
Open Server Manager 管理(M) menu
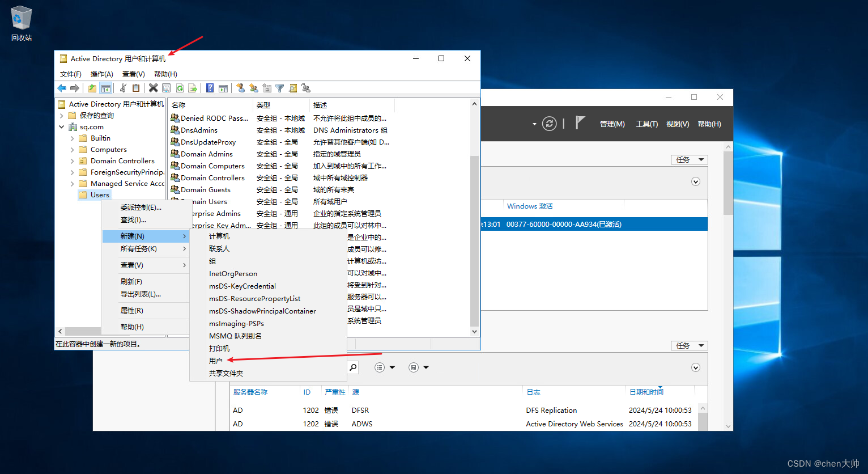click(612, 124)
